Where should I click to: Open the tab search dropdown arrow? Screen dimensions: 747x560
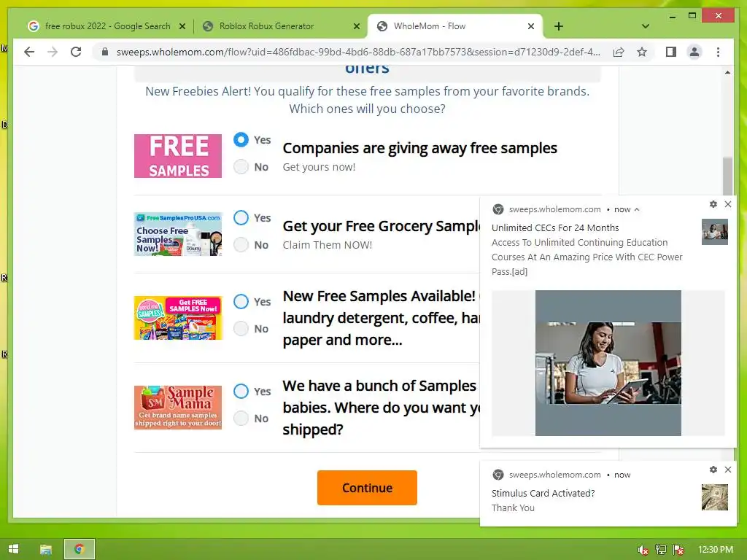tap(646, 26)
